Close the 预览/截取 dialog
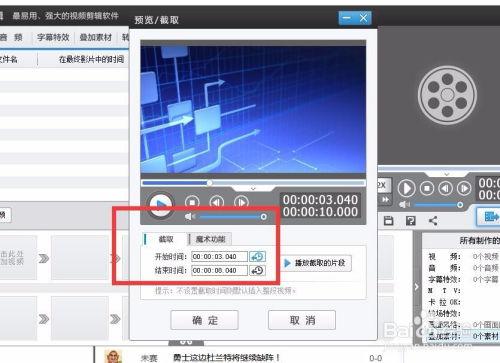Image resolution: width=500 pixels, height=363 pixels. pyautogui.click(x=363, y=18)
